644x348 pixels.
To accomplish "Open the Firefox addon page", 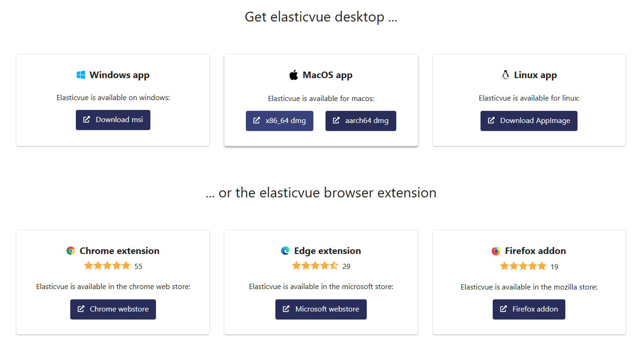I will click(x=529, y=309).
